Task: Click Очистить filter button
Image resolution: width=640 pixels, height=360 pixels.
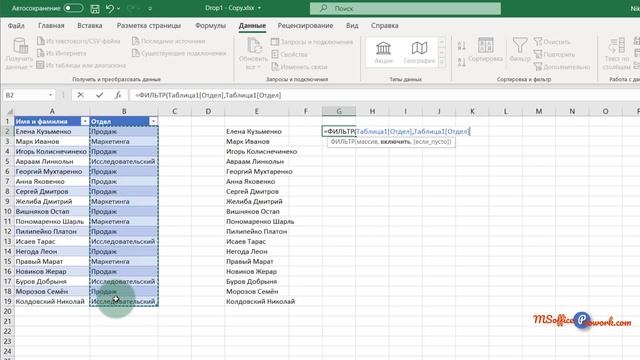Action: click(552, 42)
